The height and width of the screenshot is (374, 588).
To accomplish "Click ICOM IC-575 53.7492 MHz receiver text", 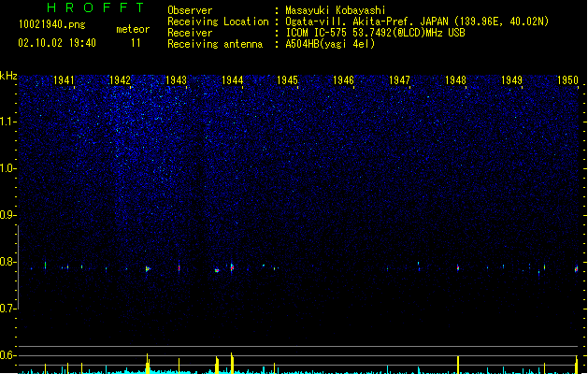I will point(376,33).
